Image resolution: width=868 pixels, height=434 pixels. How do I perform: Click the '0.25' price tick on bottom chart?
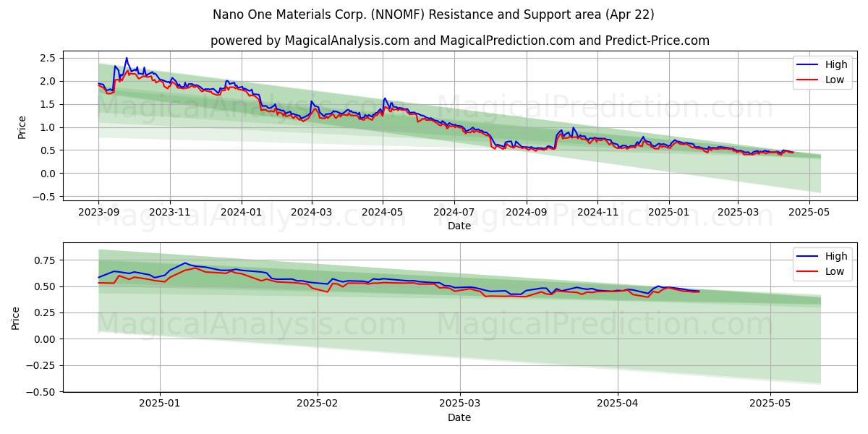[x=46, y=312]
